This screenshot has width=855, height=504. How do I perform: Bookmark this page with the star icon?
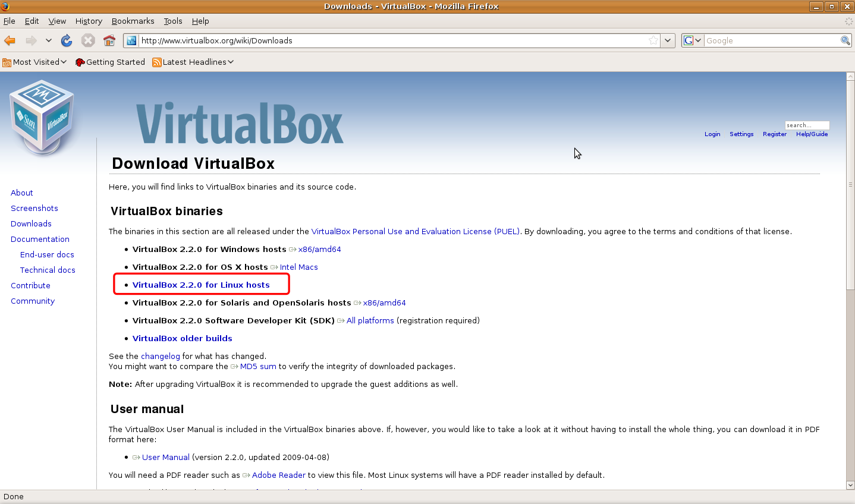point(653,40)
